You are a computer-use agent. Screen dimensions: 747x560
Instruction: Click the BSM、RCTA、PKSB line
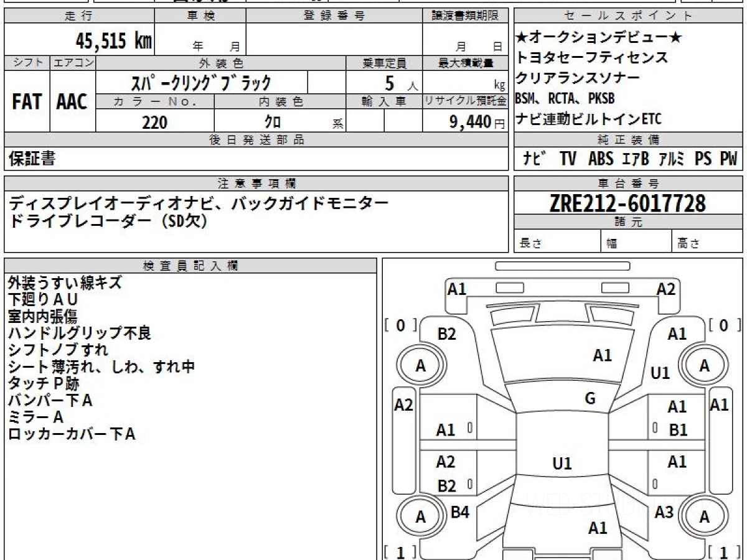pyautogui.click(x=565, y=98)
